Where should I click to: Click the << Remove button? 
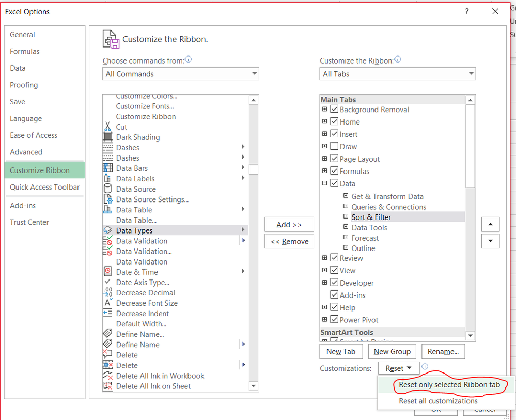(x=289, y=241)
